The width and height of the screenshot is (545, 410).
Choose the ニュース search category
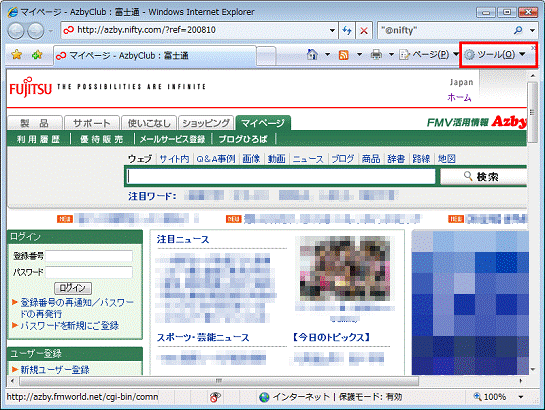coord(308,159)
